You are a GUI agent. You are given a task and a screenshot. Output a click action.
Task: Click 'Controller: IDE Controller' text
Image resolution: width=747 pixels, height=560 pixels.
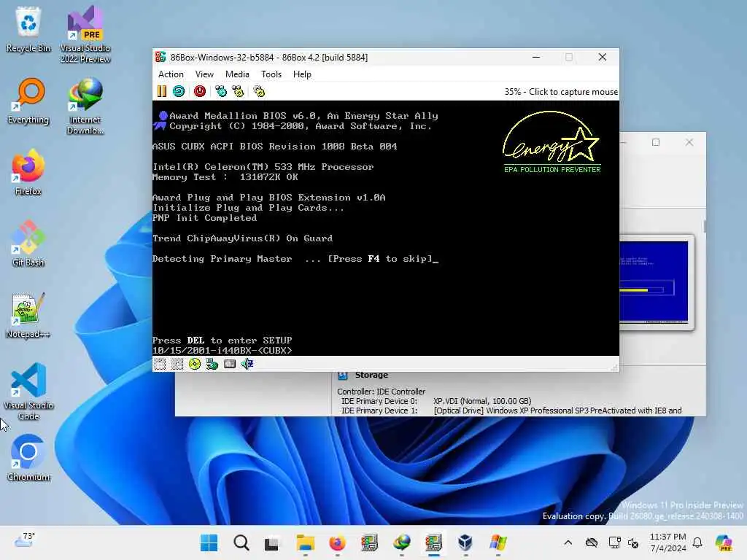click(381, 392)
